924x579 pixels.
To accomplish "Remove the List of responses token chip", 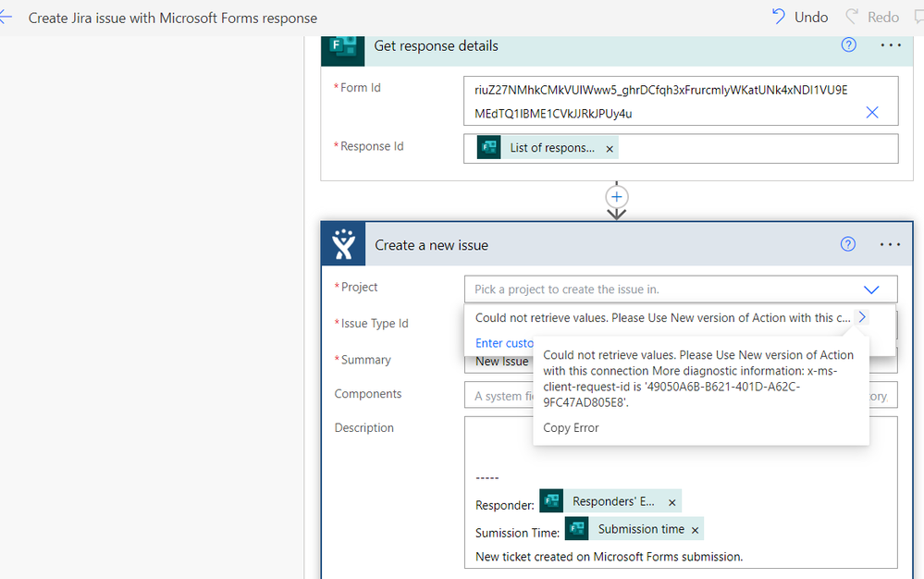I will click(x=608, y=146).
